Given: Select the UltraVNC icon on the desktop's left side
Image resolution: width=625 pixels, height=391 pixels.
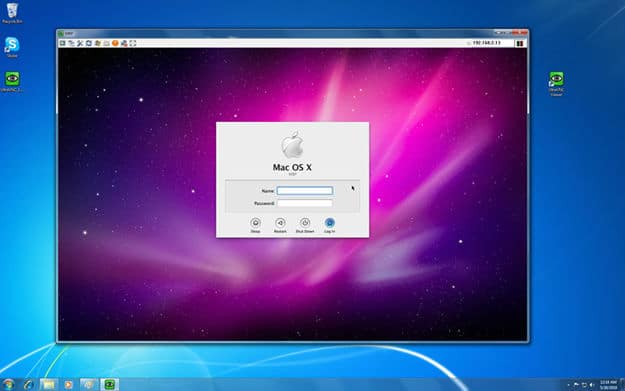Looking at the screenshot, I should click(x=12, y=82).
